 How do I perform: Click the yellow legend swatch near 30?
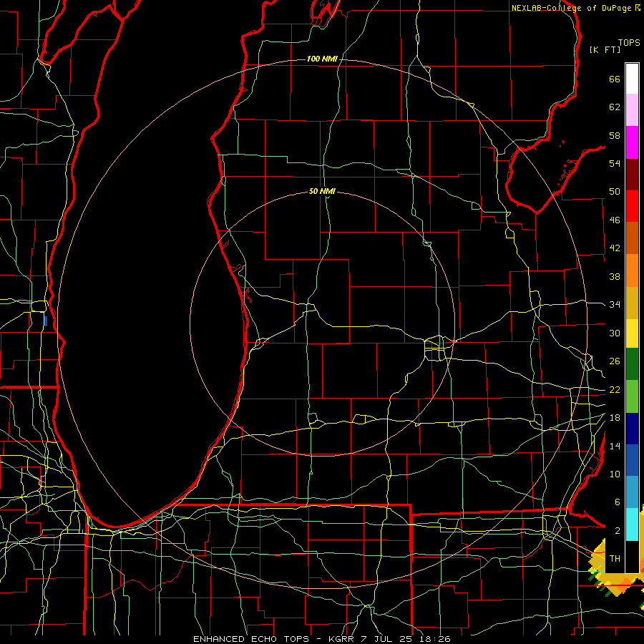632,333
